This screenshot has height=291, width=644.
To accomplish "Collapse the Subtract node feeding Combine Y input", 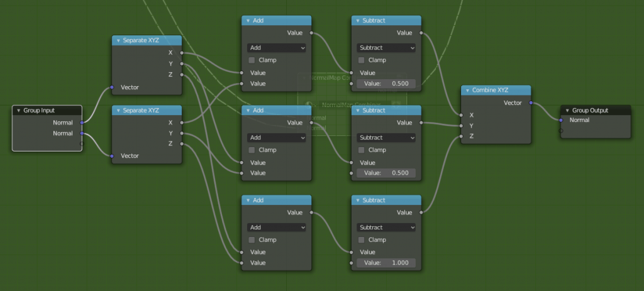I will pos(358,111).
